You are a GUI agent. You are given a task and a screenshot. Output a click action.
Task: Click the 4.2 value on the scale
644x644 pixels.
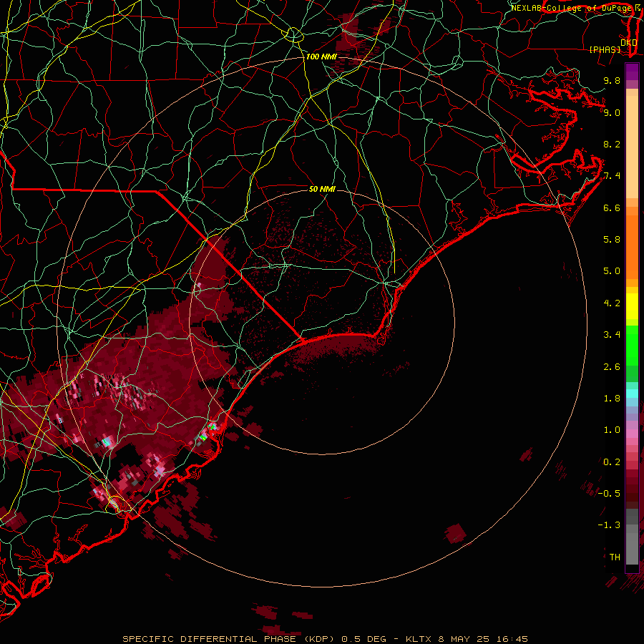pos(612,303)
